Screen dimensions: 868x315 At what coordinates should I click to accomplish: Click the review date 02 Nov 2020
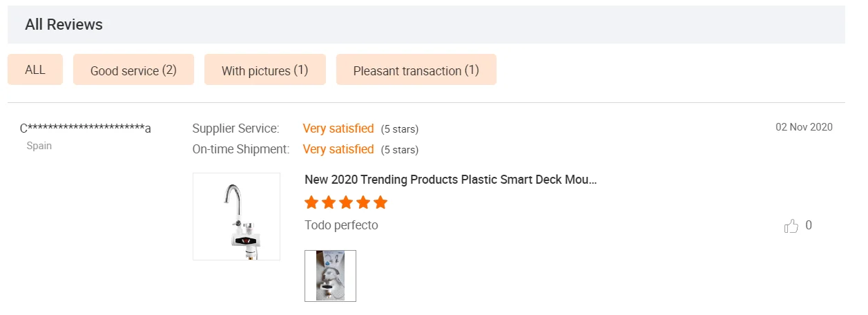tap(804, 127)
